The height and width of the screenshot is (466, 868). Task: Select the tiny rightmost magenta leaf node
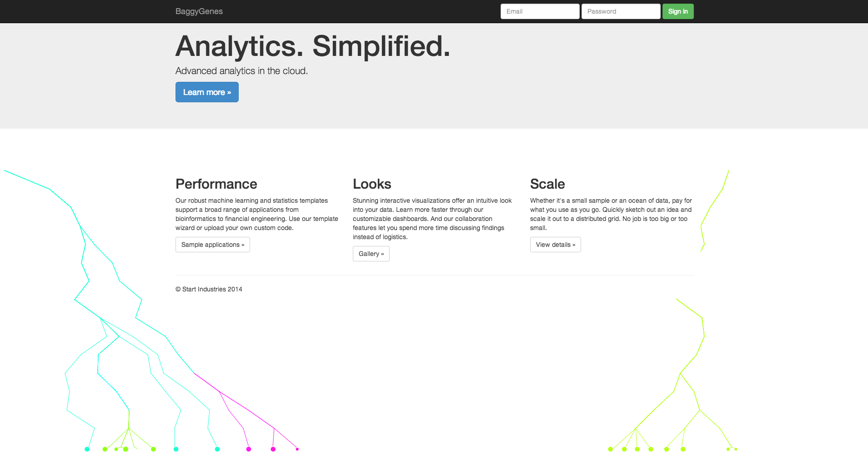click(x=297, y=449)
